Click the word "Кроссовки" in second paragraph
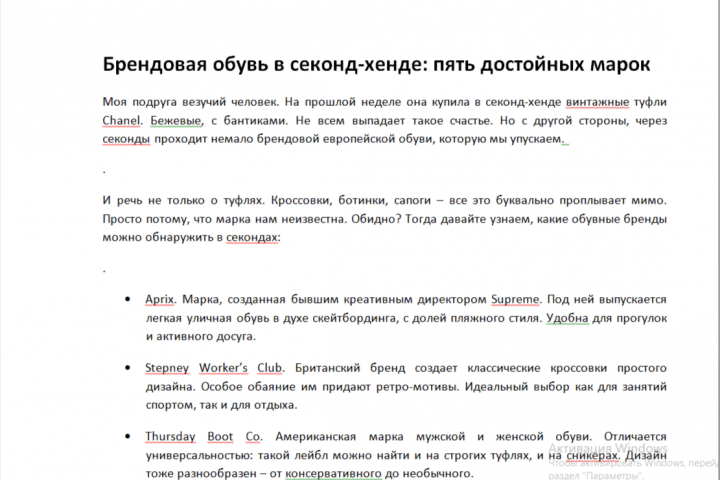Viewport: 720px width, 480px height. pyautogui.click(x=298, y=200)
